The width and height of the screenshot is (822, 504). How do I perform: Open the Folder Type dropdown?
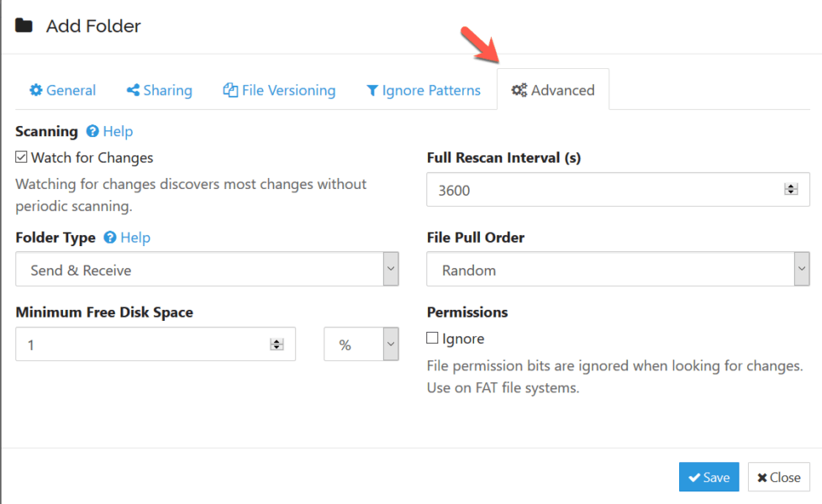click(x=207, y=270)
